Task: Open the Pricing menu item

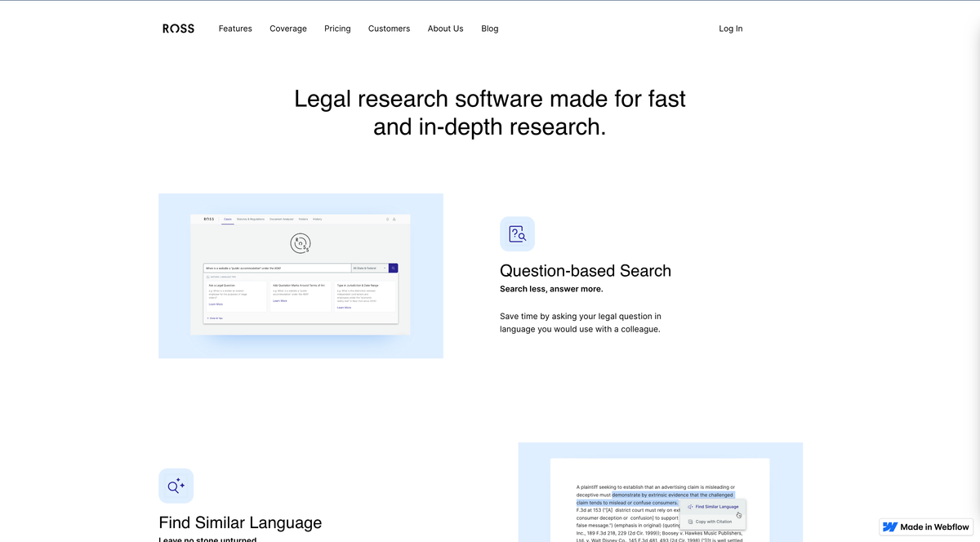Action: pos(337,29)
